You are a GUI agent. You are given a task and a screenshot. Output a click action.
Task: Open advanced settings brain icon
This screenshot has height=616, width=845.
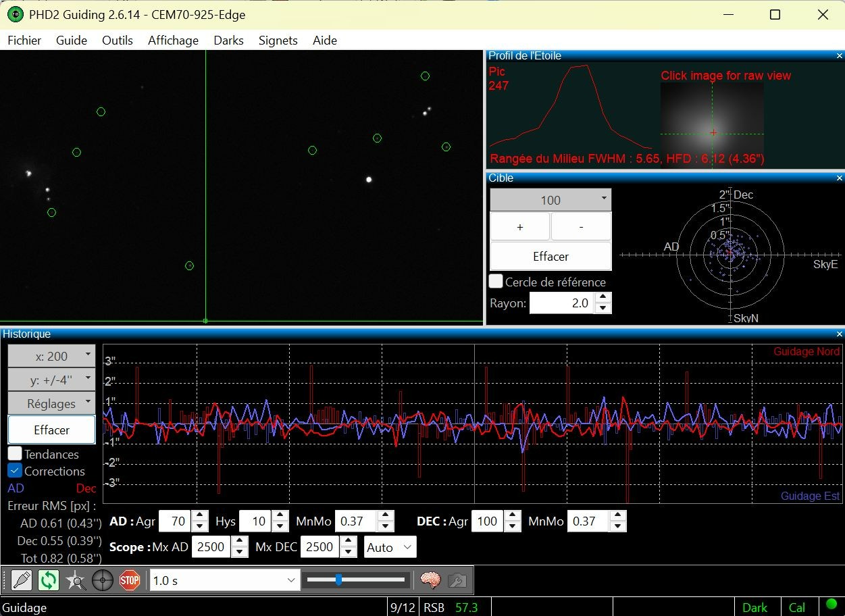pos(430,580)
